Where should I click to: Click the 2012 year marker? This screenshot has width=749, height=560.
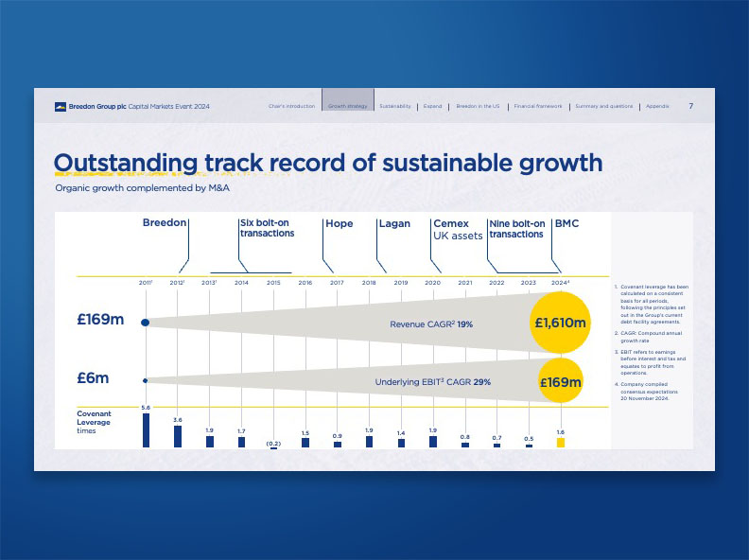pyautogui.click(x=177, y=283)
